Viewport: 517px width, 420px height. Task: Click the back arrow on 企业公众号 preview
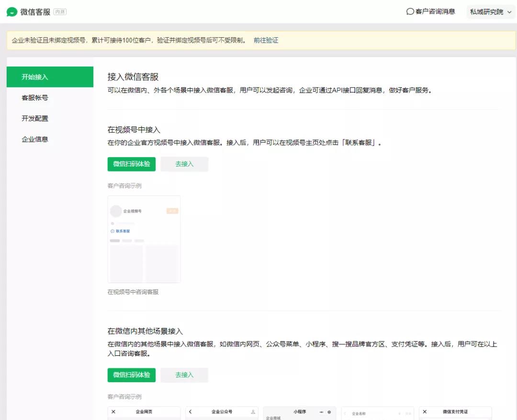click(x=191, y=412)
